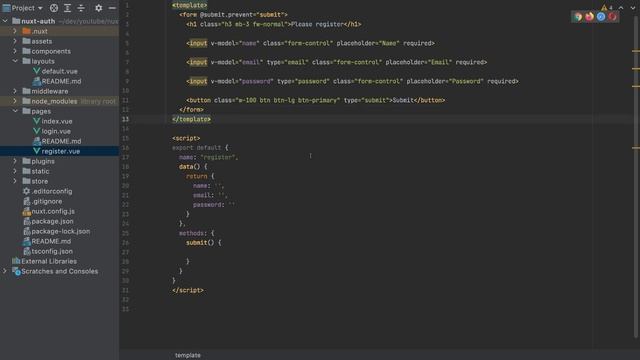
Task: Click the warnings indicator triangle
Action: point(604,8)
